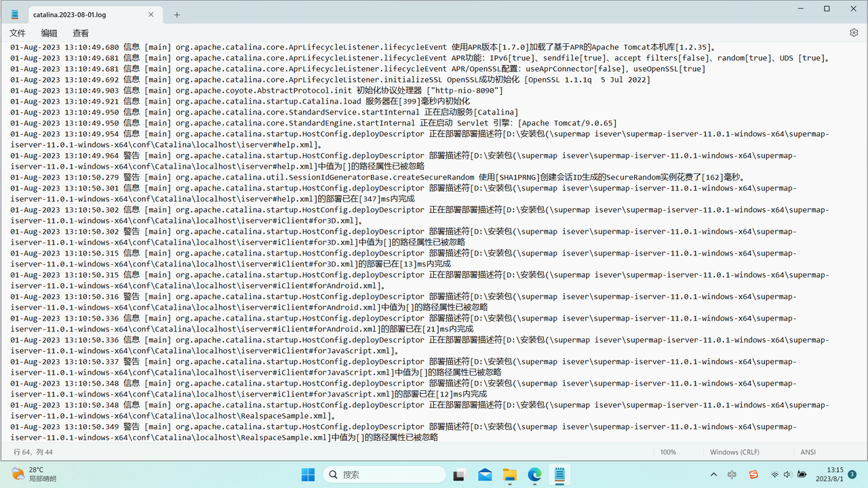This screenshot has height=488, width=868.
Task: Close the Notepad window
Action: click(x=853, y=9)
